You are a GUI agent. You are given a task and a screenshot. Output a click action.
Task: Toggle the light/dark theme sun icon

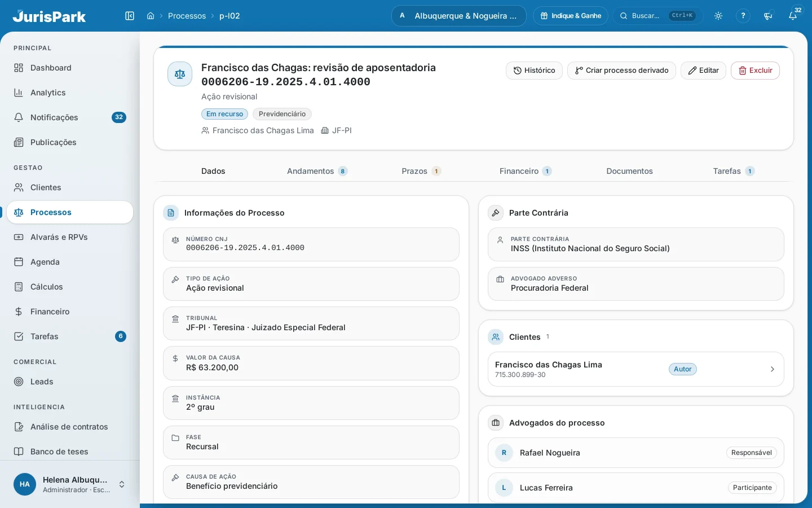[718, 16]
